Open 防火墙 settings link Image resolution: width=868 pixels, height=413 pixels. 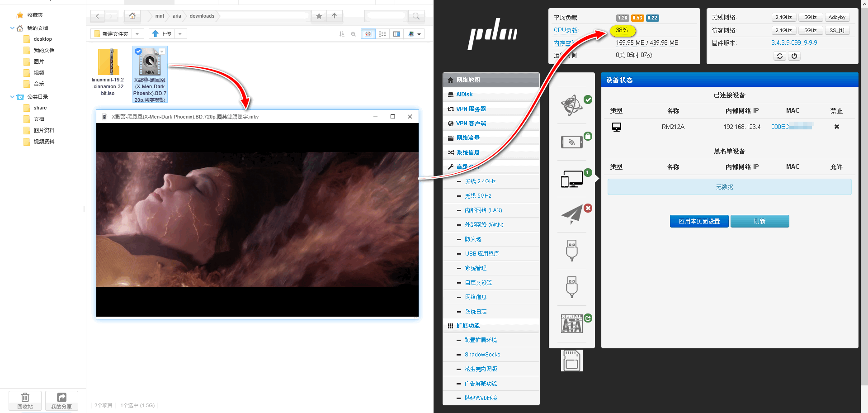pyautogui.click(x=473, y=239)
